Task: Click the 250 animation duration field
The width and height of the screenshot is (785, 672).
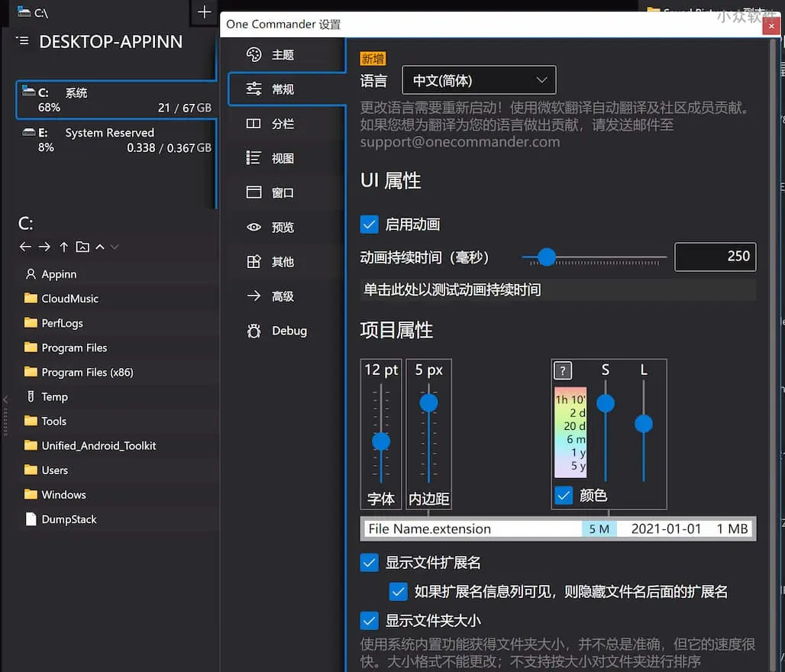Action: (715, 257)
